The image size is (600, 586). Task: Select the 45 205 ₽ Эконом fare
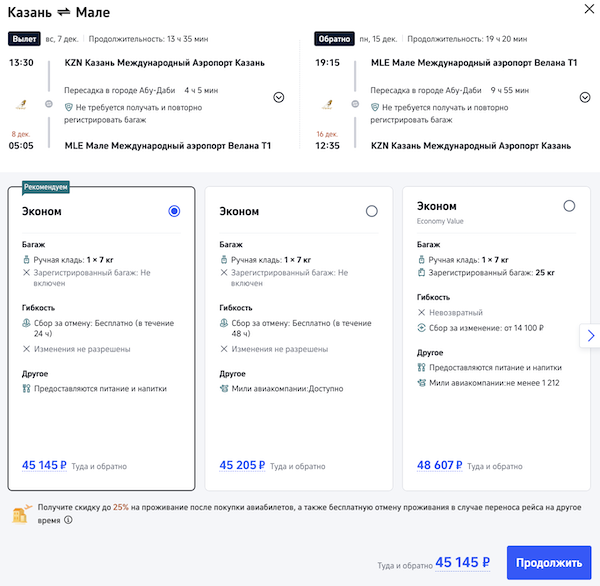(x=372, y=211)
